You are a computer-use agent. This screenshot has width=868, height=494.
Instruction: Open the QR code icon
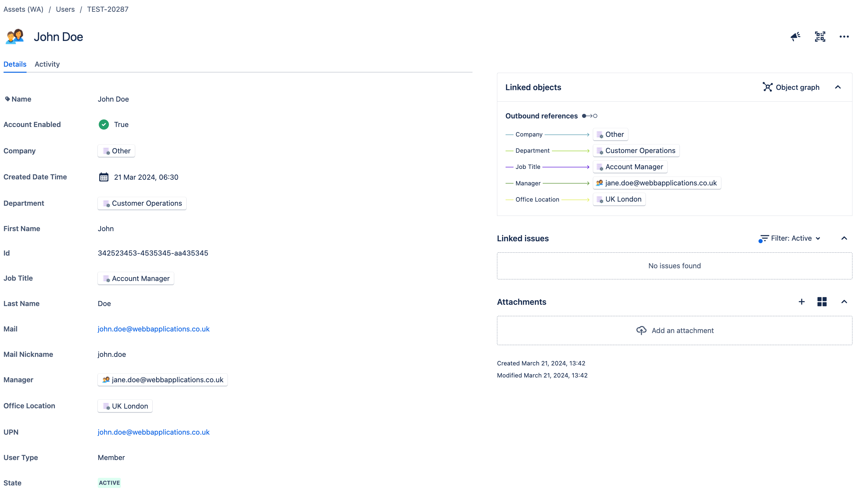820,36
